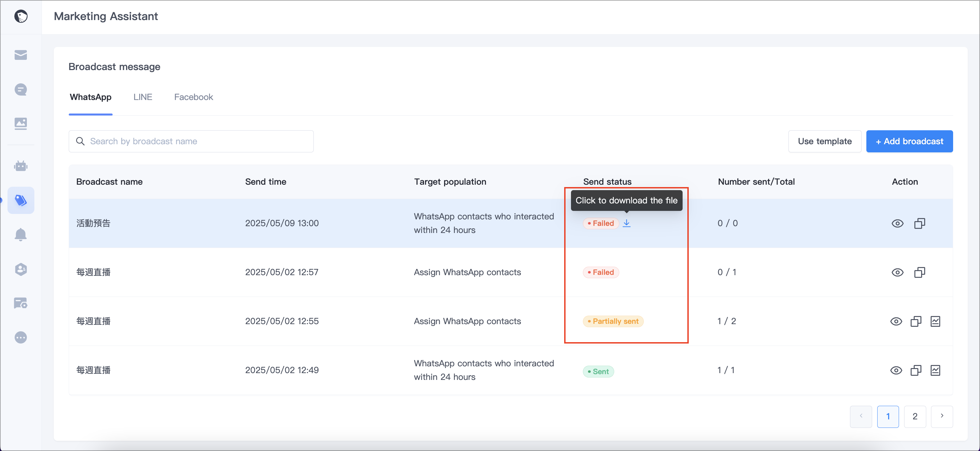Click the Sent status badge

point(598,371)
